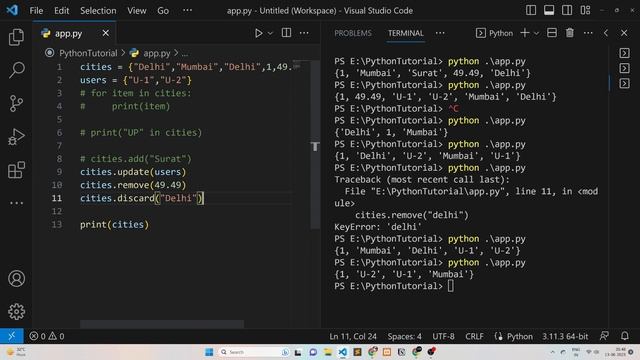
Task: Open the Manage gear icon
Action: coord(16,311)
